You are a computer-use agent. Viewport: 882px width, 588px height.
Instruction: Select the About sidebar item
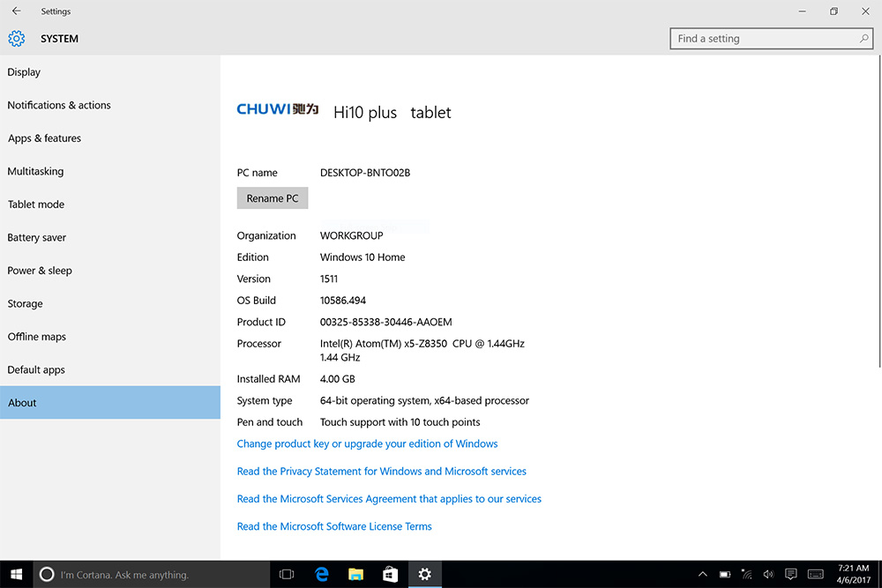(110, 403)
